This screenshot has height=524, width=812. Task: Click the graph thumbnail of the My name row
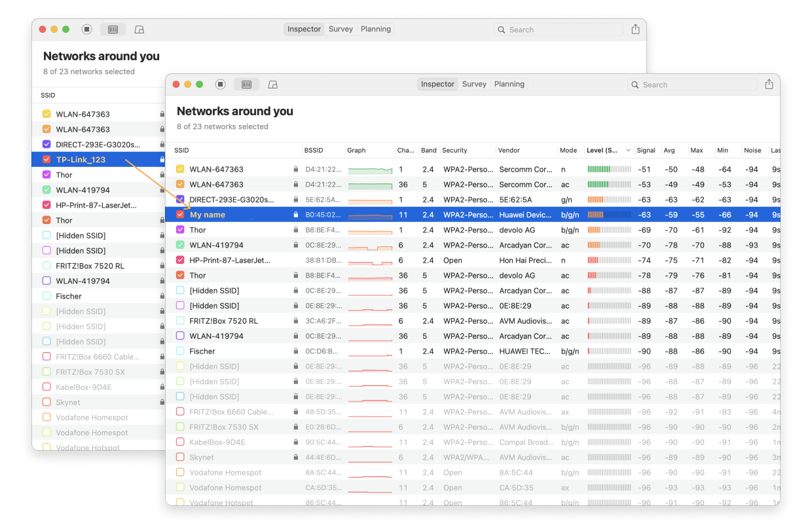370,215
